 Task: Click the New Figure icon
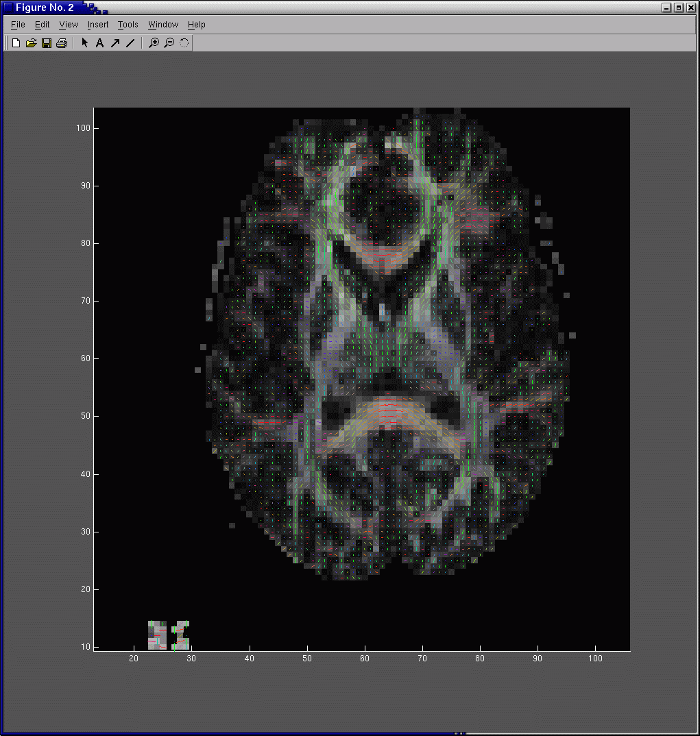point(16,43)
